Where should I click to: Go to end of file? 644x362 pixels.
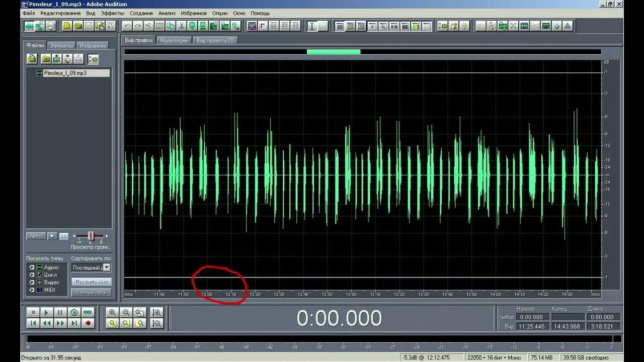pos(74,323)
